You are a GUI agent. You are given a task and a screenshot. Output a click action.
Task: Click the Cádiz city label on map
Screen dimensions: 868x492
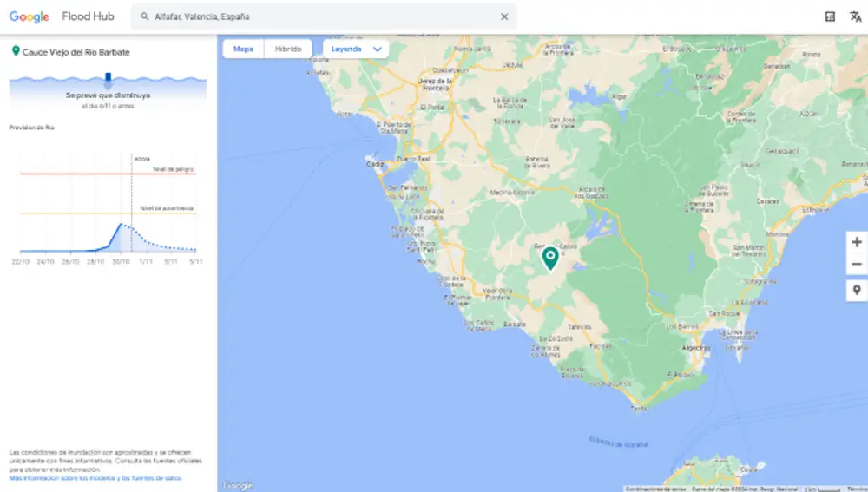pos(375,164)
